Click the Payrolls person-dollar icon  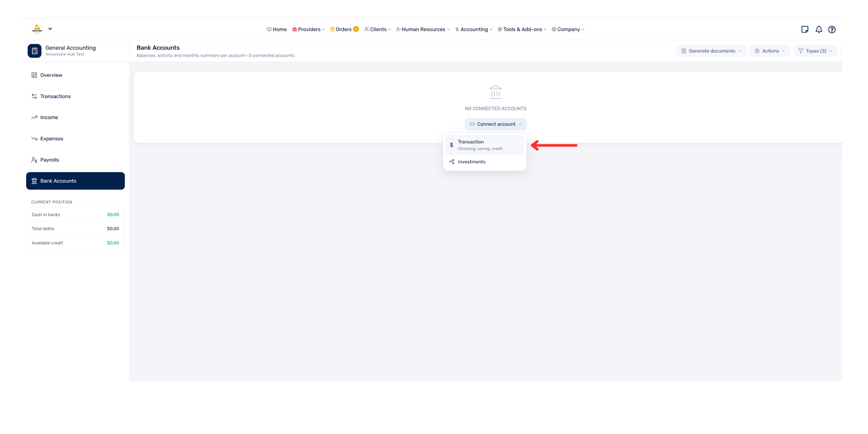[34, 160]
